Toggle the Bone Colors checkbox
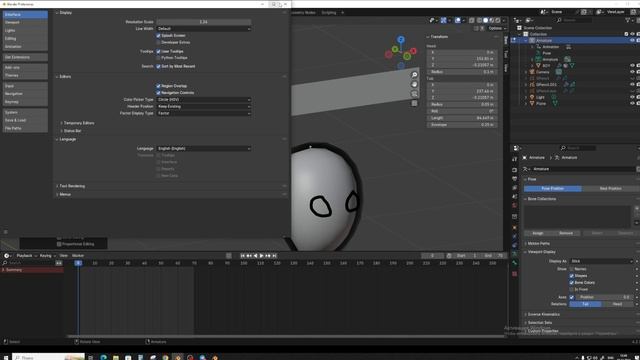640x360 pixels. 571,282
